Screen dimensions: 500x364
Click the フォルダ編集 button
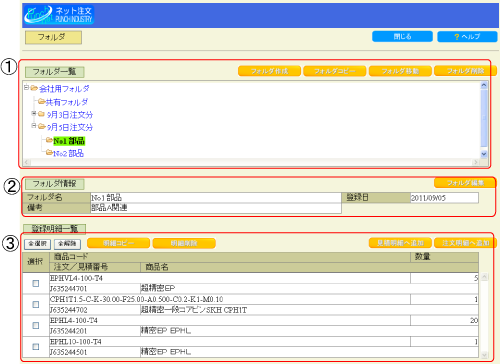(x=465, y=183)
